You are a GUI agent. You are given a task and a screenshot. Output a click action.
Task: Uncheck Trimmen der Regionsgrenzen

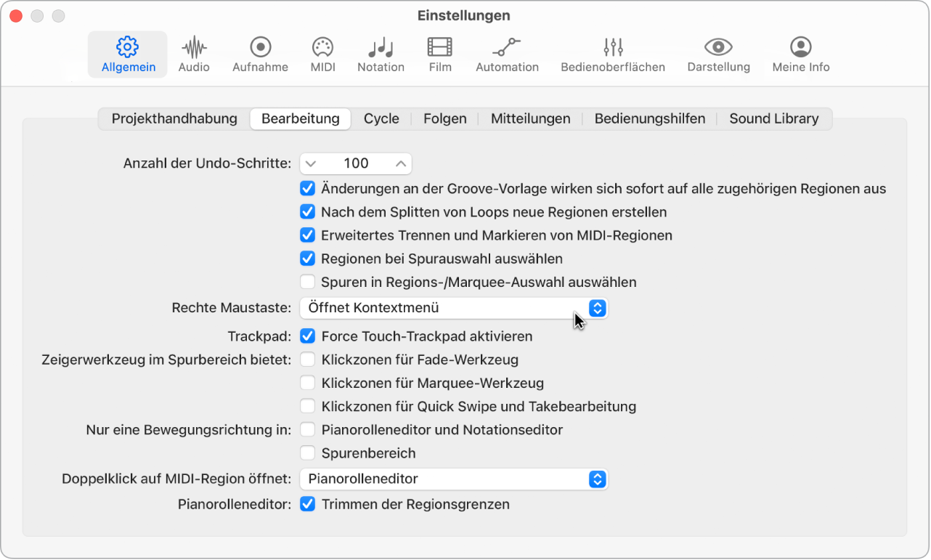coord(307,503)
